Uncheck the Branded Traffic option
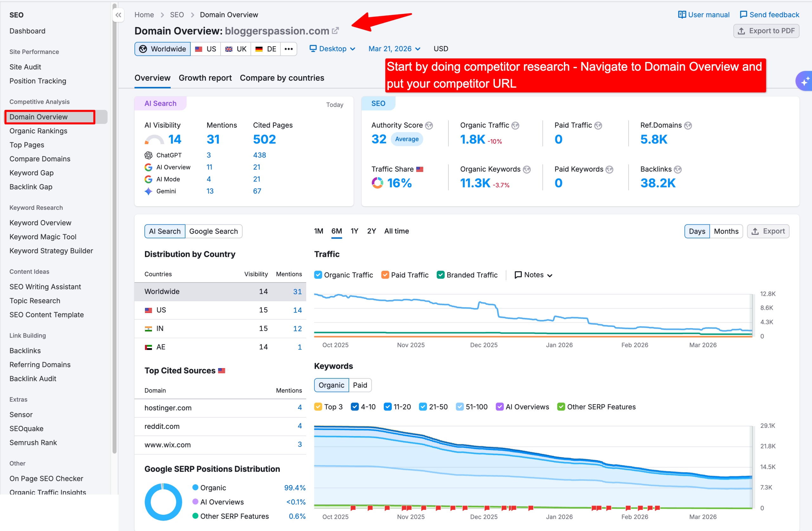812x531 pixels. click(441, 275)
